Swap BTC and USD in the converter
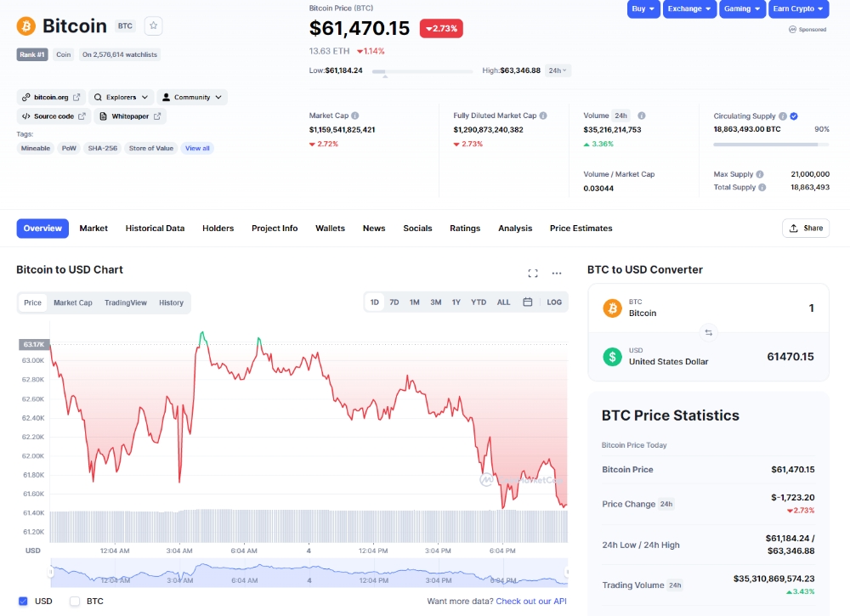 coord(709,332)
